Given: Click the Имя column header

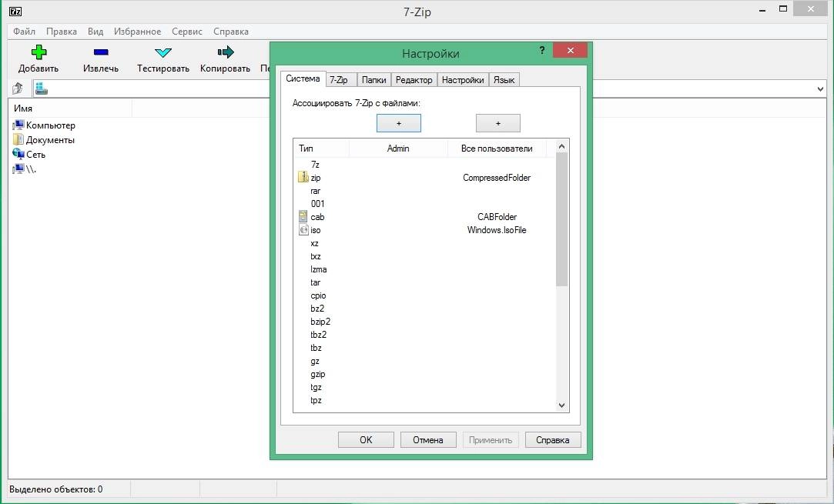Looking at the screenshot, I should tap(70, 108).
